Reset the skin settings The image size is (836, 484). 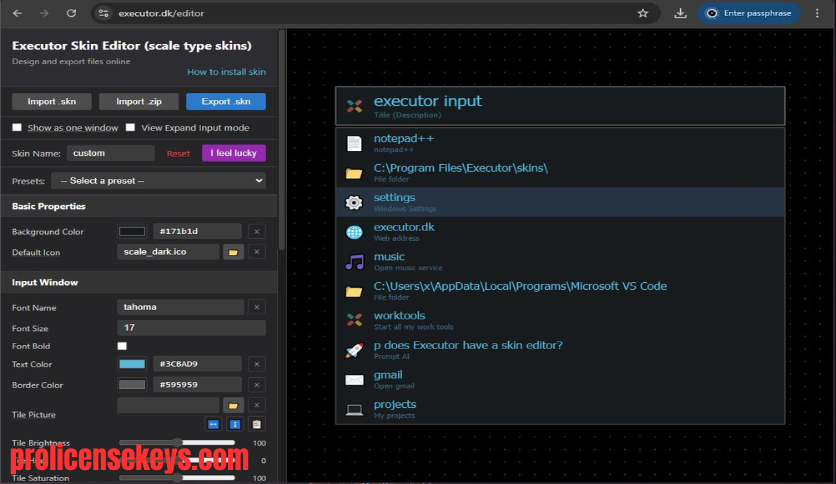coord(178,154)
